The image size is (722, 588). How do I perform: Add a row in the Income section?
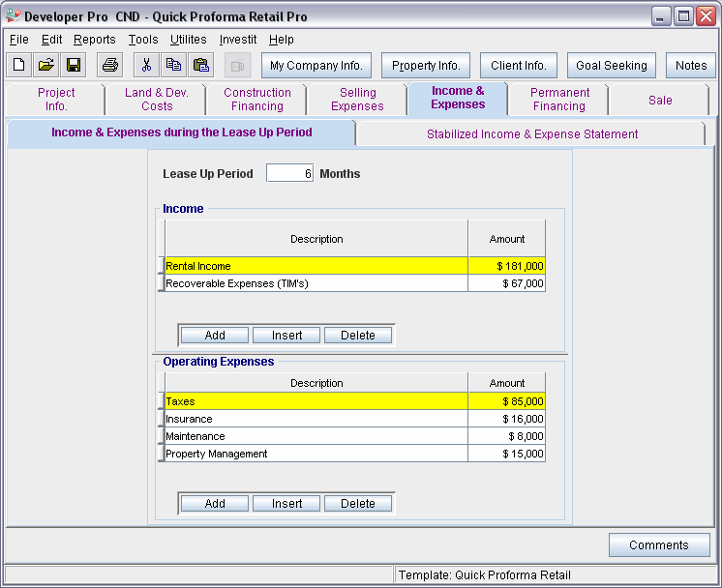[215, 335]
